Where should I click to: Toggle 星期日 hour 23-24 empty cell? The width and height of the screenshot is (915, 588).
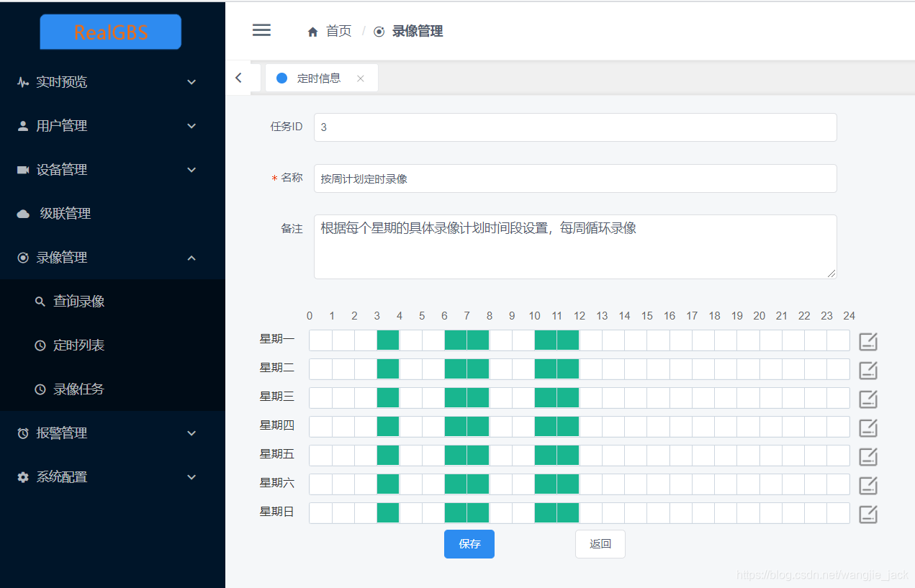838,513
